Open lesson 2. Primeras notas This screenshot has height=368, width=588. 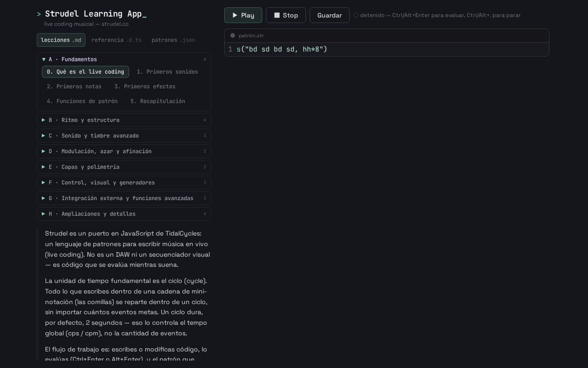pos(74,86)
